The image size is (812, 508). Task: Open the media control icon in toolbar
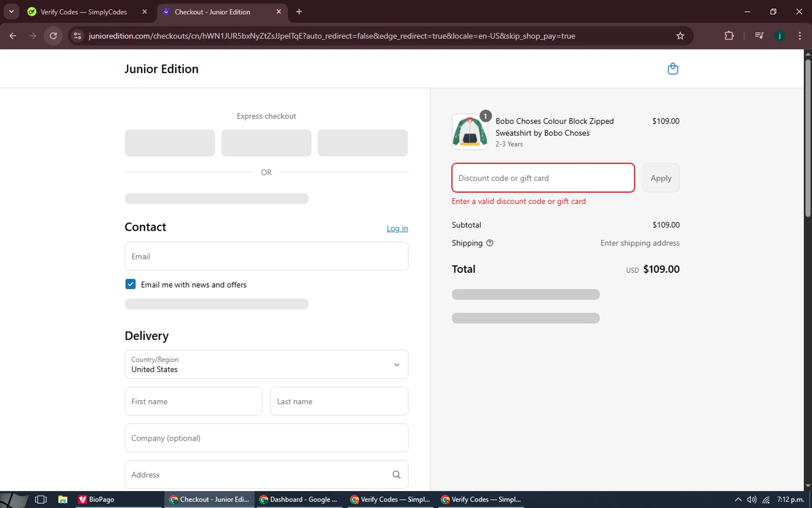pyautogui.click(x=759, y=36)
